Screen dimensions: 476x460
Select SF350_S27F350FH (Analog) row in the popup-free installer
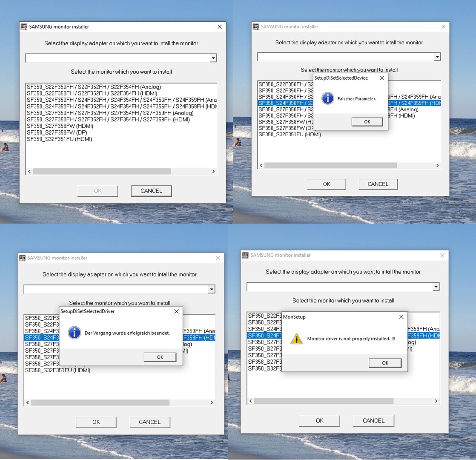pyautogui.click(x=110, y=113)
